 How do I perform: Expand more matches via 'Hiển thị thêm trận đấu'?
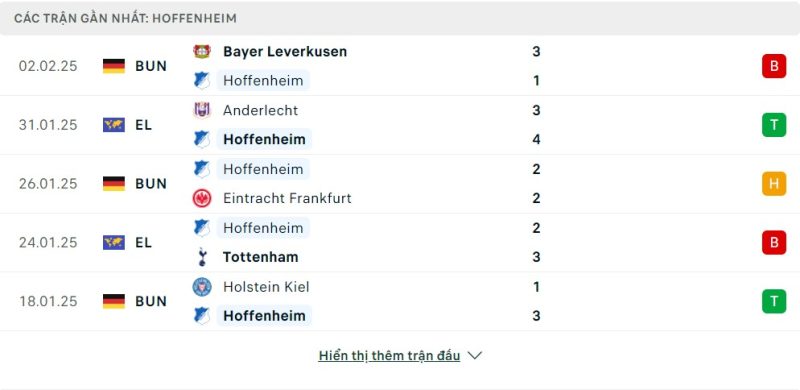coord(389,356)
